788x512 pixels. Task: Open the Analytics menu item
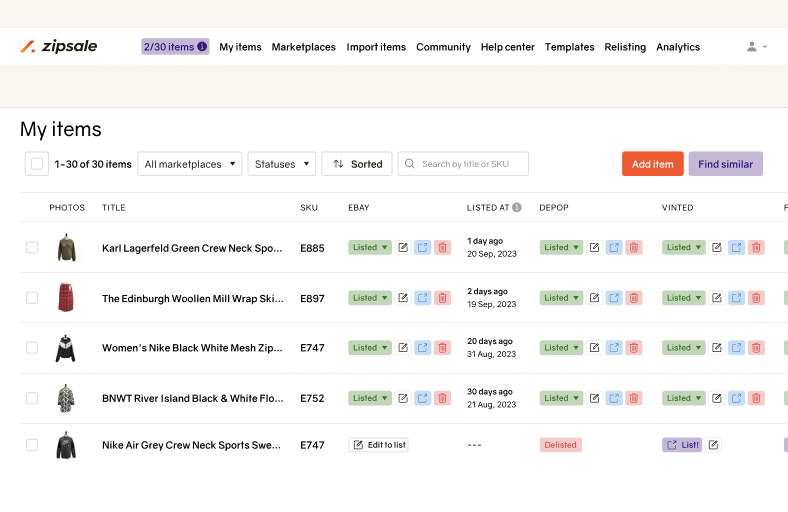[678, 47]
